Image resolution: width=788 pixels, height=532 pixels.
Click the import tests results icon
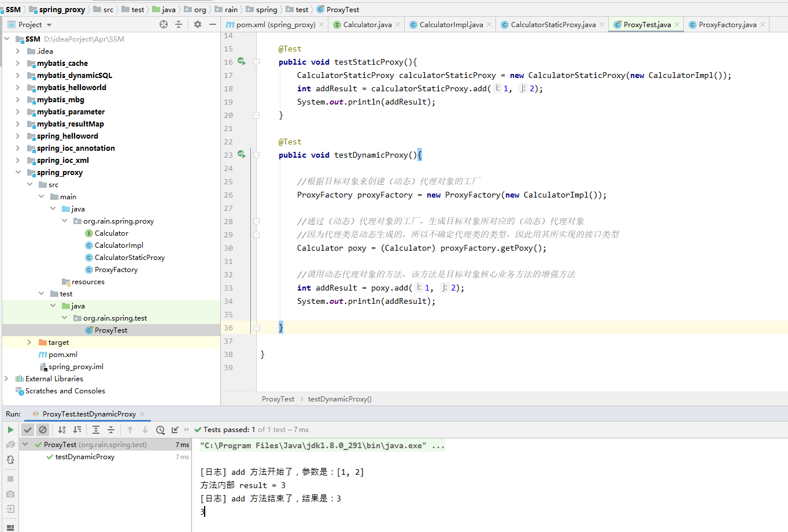click(175, 430)
